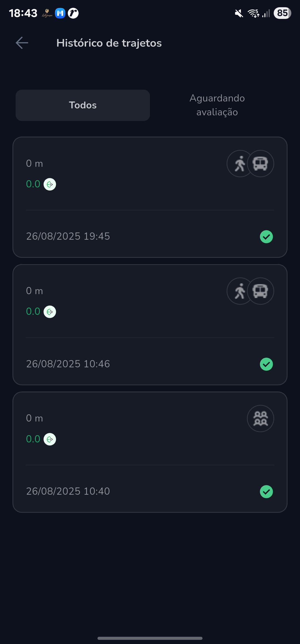Tap bus icon on 19:45 trip
The height and width of the screenshot is (644, 300).
click(x=261, y=164)
